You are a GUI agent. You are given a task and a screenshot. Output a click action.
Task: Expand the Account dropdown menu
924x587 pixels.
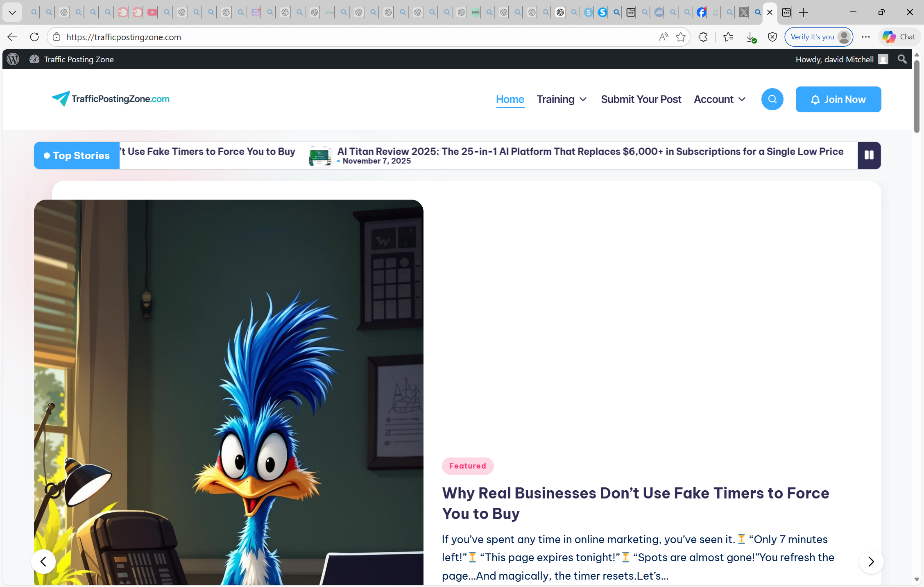pyautogui.click(x=719, y=99)
